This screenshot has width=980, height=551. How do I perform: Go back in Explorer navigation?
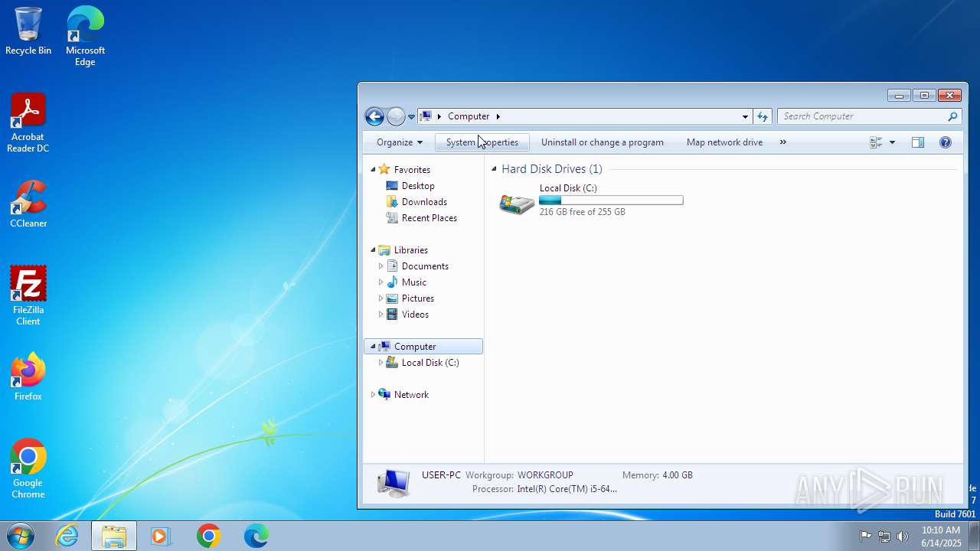point(374,116)
